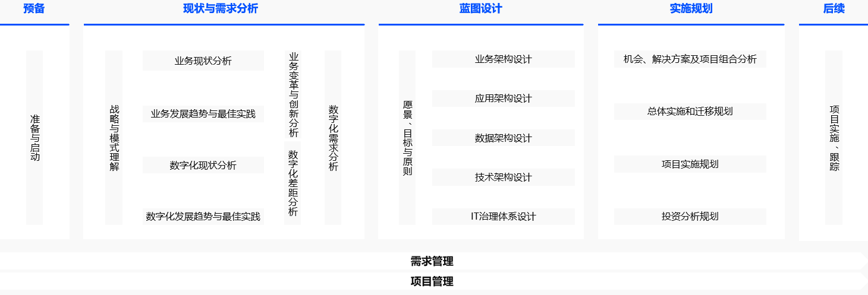
Task: Select 数字化发展趋势与最佳实践 item
Action: coord(203,217)
